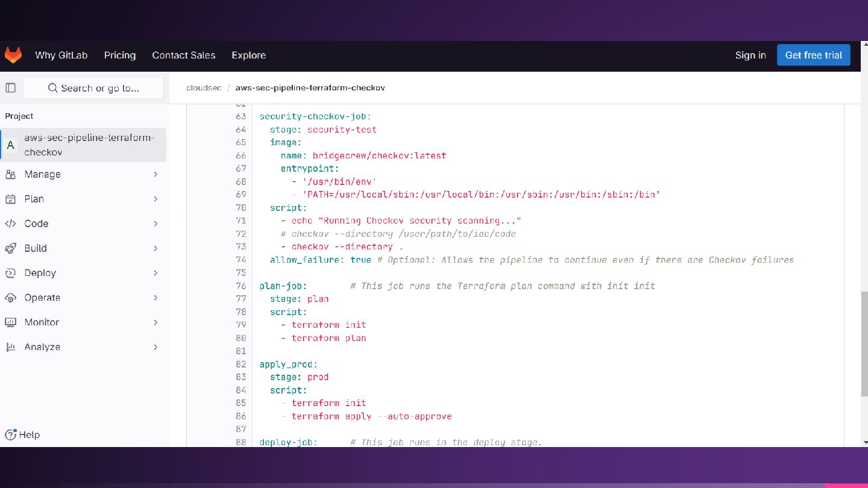Click stage: plan on line 77

click(300, 299)
